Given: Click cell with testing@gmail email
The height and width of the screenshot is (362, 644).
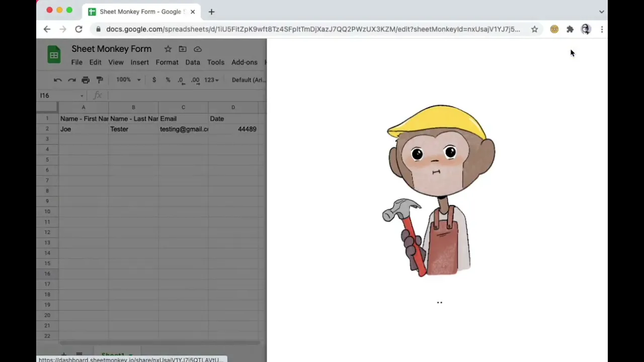Looking at the screenshot, I should [x=183, y=129].
